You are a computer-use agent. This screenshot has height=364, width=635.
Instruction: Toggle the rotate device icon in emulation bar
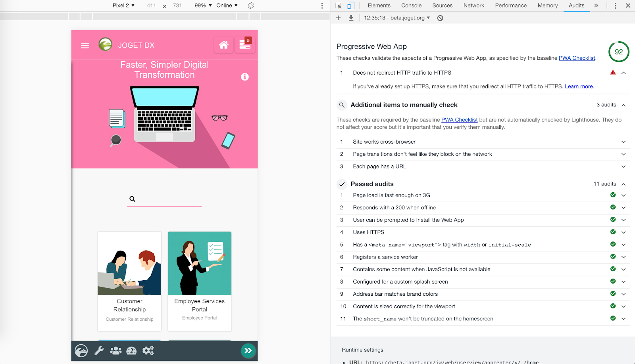(x=251, y=6)
